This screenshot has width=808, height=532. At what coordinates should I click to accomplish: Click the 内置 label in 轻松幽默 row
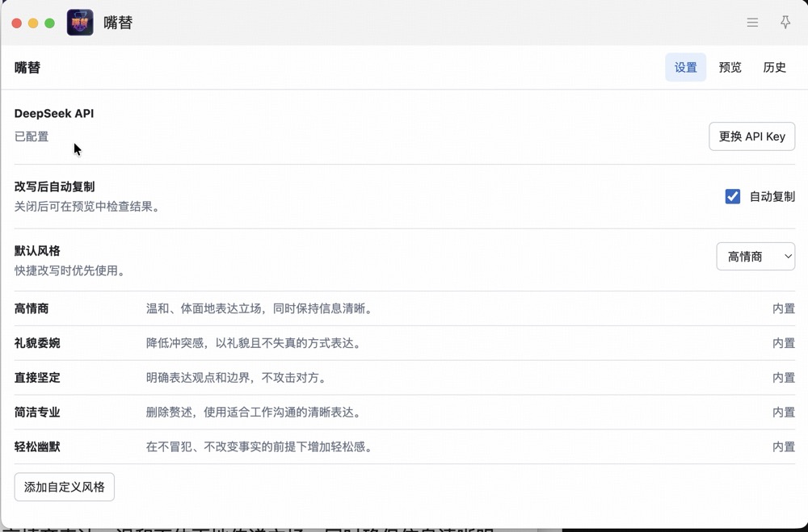[783, 446]
